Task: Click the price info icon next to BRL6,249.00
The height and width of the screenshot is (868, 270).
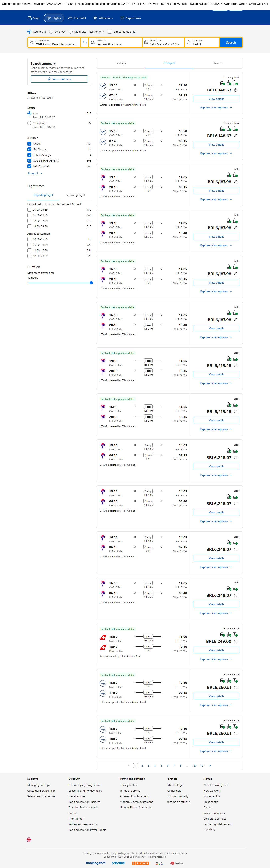Action: (236, 642)
